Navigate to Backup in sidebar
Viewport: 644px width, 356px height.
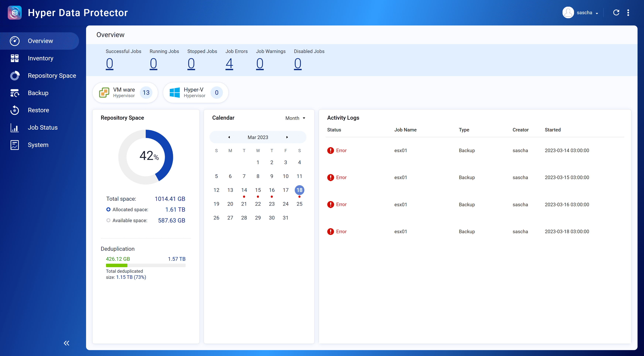(38, 93)
